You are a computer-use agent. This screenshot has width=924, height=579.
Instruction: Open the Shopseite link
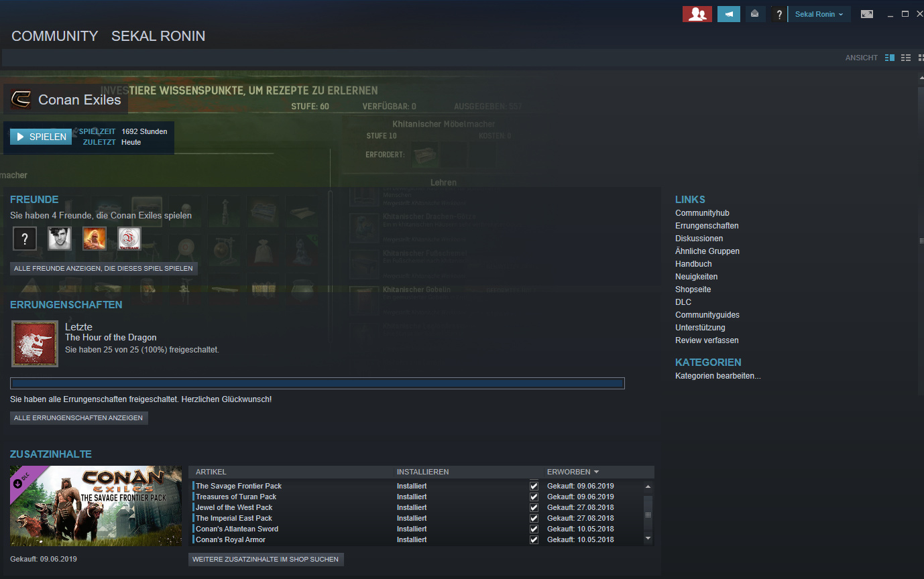pos(693,289)
